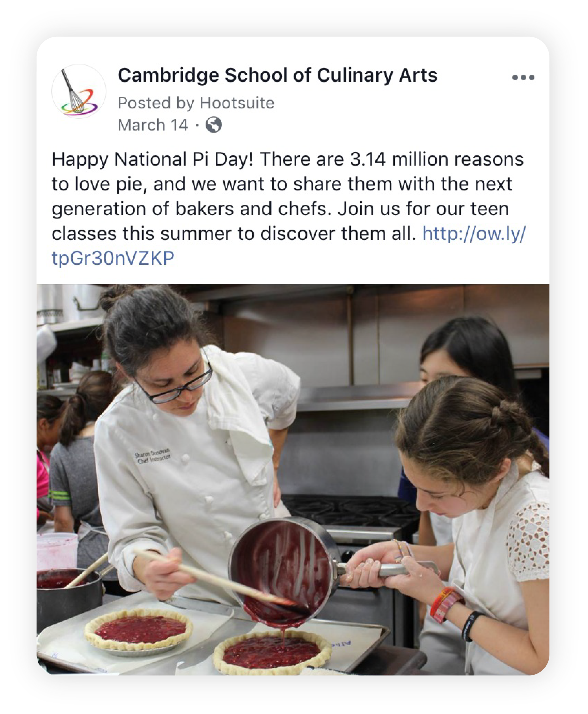Click the Posted by Hootsuite label

pyautogui.click(x=196, y=103)
